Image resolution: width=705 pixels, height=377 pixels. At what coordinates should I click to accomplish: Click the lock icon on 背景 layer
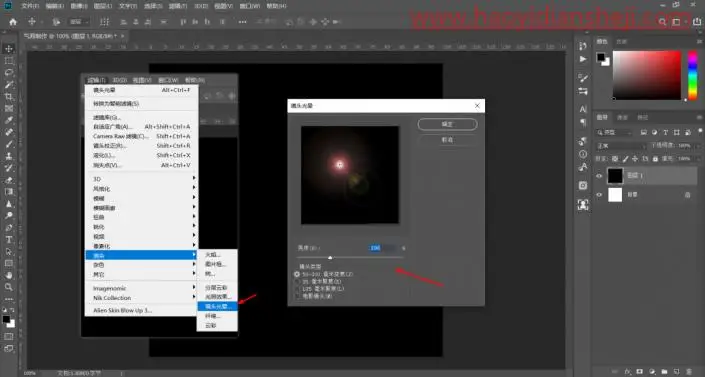click(x=687, y=195)
